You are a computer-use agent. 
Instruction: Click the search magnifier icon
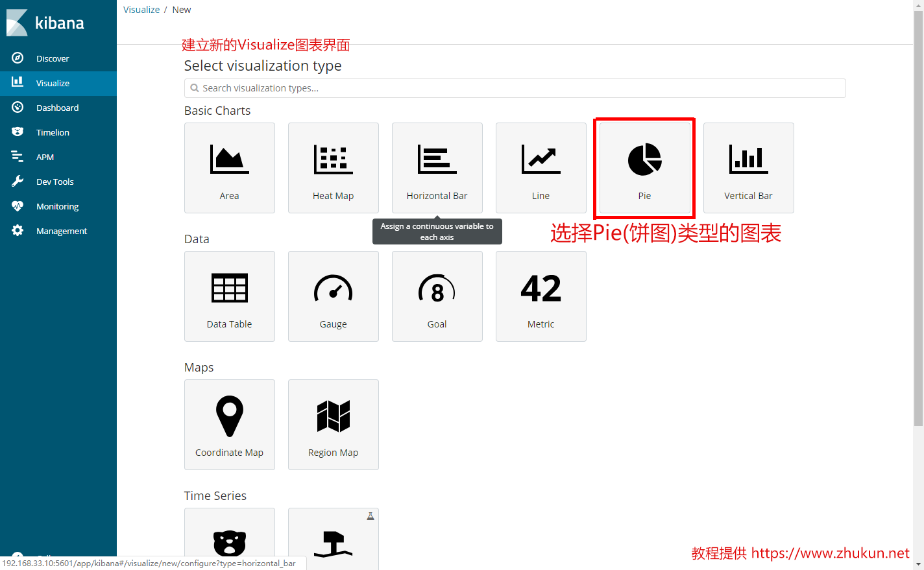(x=194, y=88)
